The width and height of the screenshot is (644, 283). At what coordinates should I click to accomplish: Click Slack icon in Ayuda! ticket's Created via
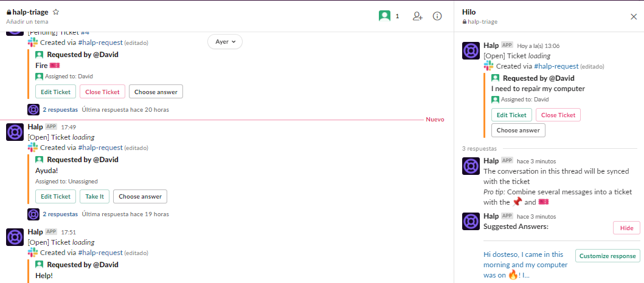click(x=32, y=147)
